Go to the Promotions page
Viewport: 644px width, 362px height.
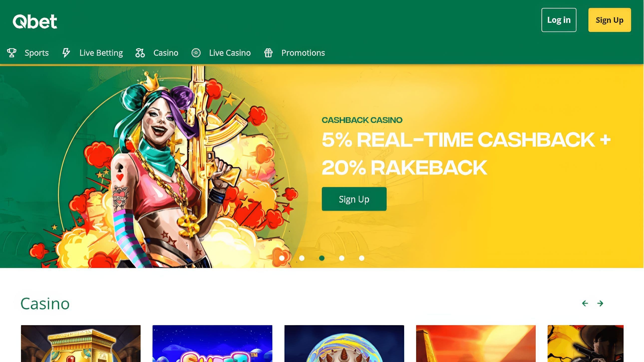coord(303,53)
